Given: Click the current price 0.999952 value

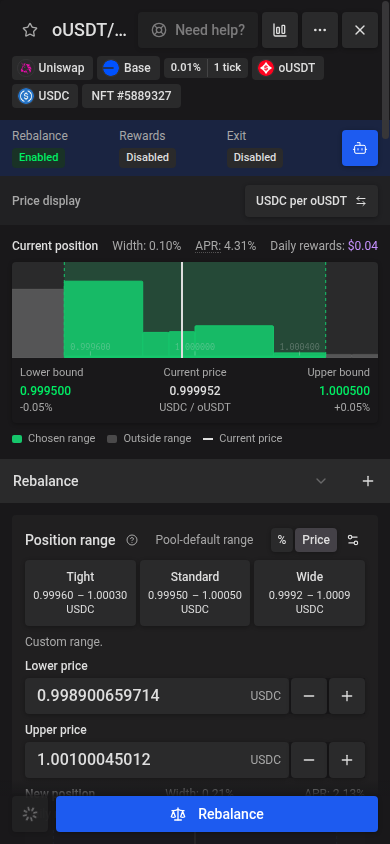Looking at the screenshot, I should pyautogui.click(x=195, y=391).
